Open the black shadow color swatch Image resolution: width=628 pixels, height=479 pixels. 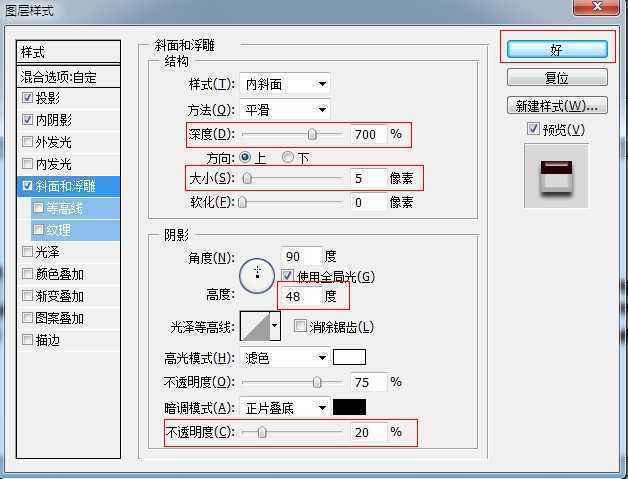click(349, 407)
